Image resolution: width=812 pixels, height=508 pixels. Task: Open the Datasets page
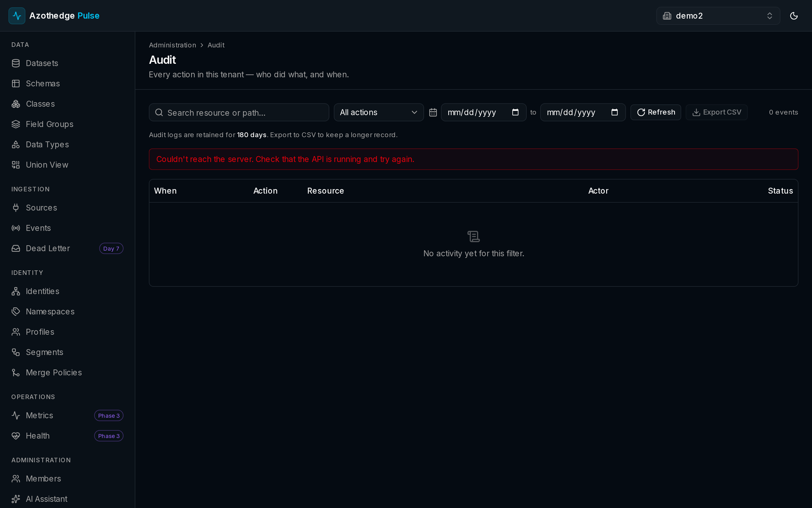pyautogui.click(x=67, y=63)
